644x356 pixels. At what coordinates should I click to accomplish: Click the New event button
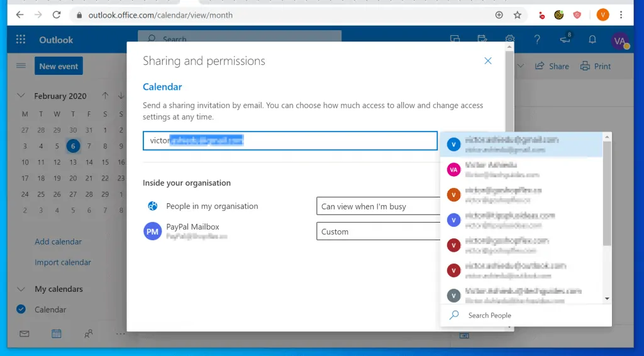click(x=59, y=66)
